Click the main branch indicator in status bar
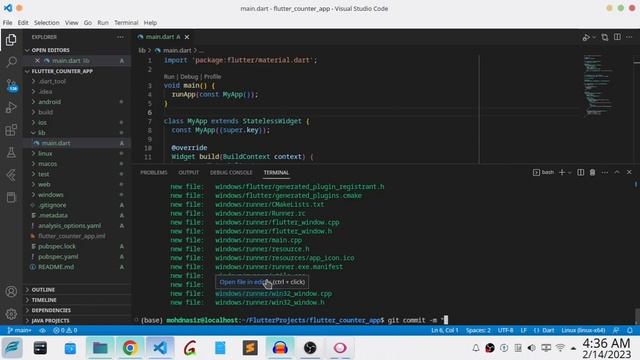640x360 pixels. click(x=19, y=330)
